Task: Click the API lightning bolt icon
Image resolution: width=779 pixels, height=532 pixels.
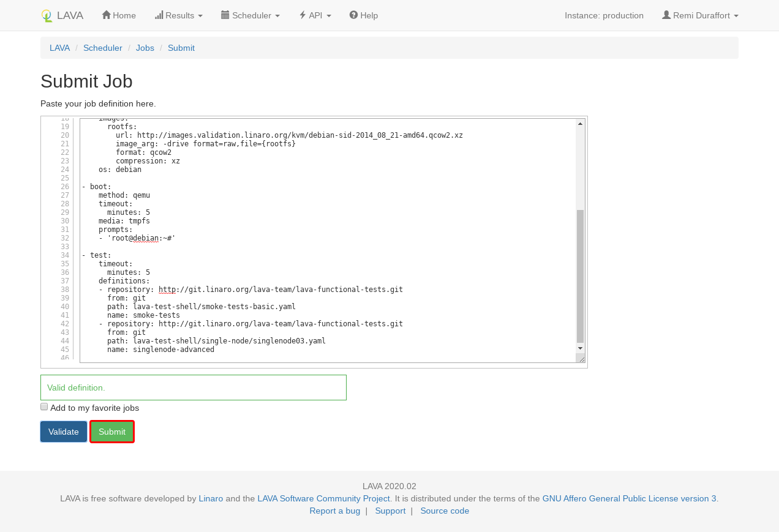Action: 303,15
